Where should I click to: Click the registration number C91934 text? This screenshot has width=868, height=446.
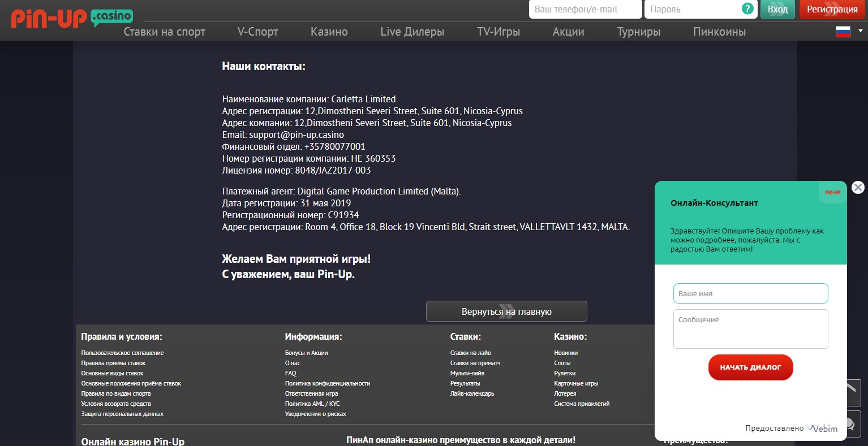(x=343, y=215)
